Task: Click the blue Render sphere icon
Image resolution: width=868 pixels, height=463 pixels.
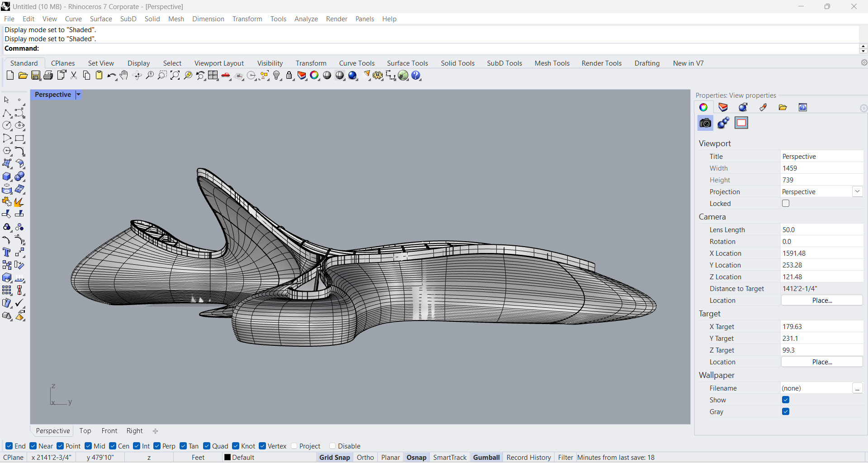Action: tap(353, 76)
